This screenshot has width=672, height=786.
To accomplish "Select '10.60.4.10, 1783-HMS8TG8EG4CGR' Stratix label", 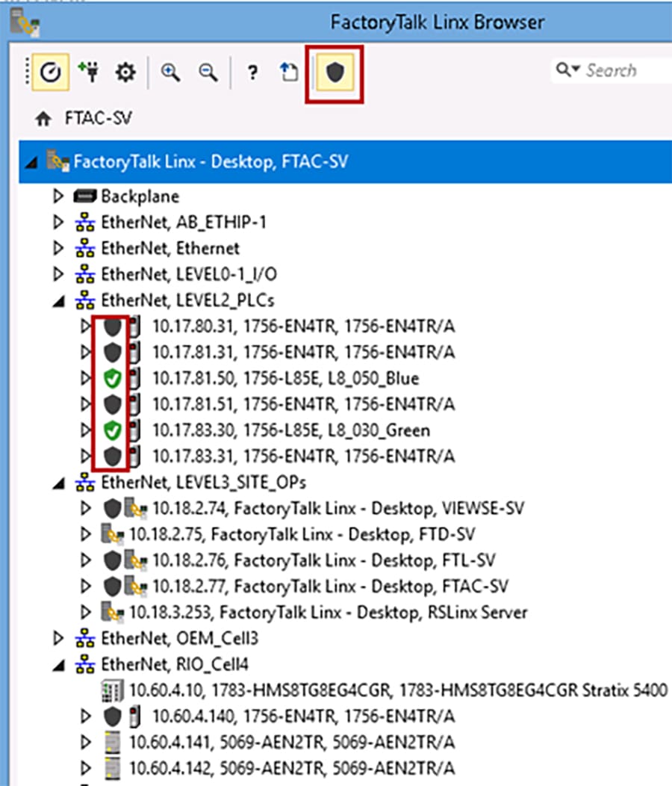I will [399, 691].
